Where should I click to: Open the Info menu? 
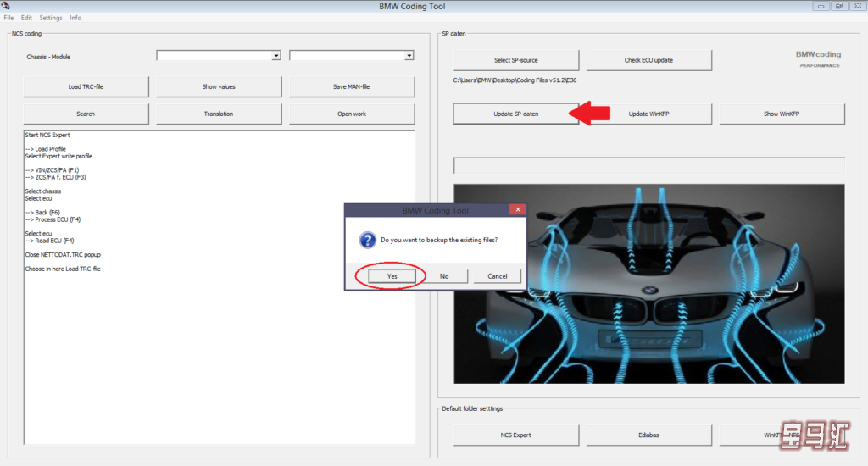(75, 18)
